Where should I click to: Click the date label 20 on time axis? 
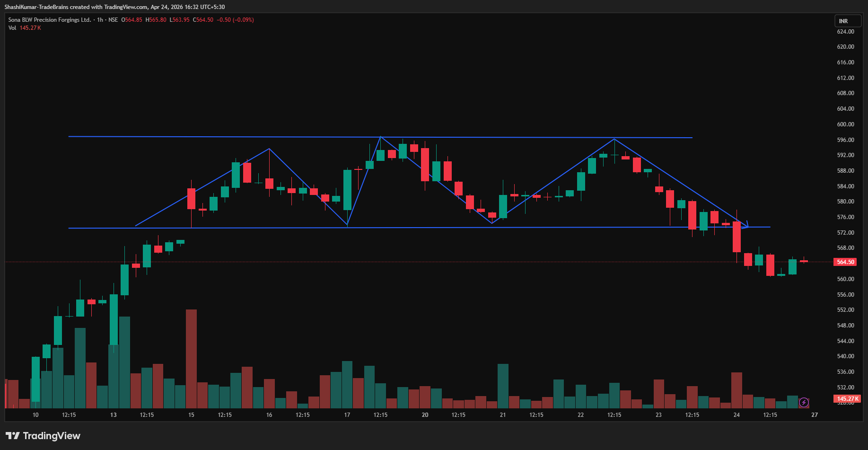coord(425,415)
